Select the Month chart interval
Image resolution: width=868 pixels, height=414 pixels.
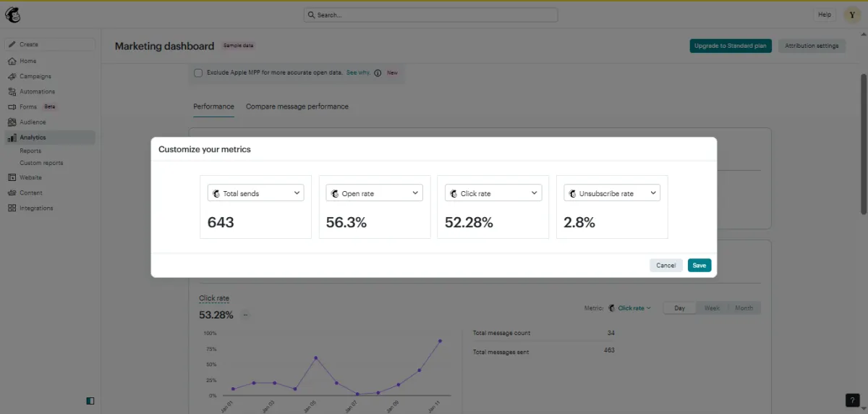pyautogui.click(x=744, y=308)
